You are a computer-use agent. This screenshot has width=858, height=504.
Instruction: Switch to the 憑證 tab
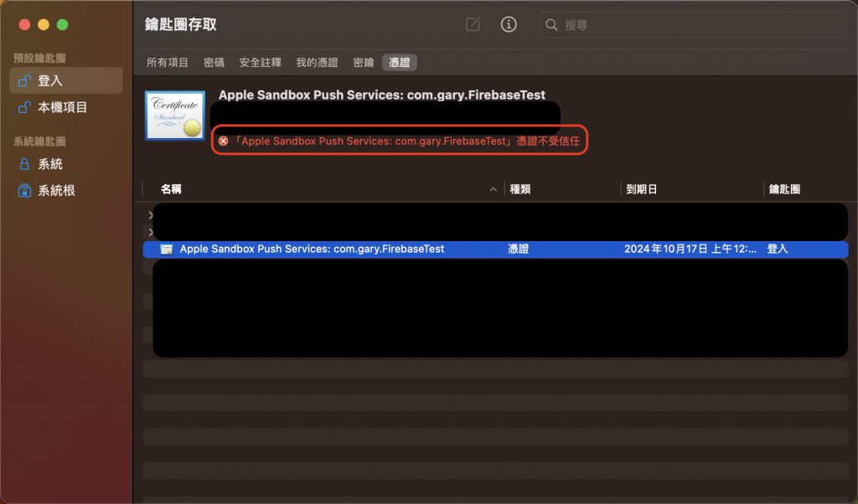[400, 62]
